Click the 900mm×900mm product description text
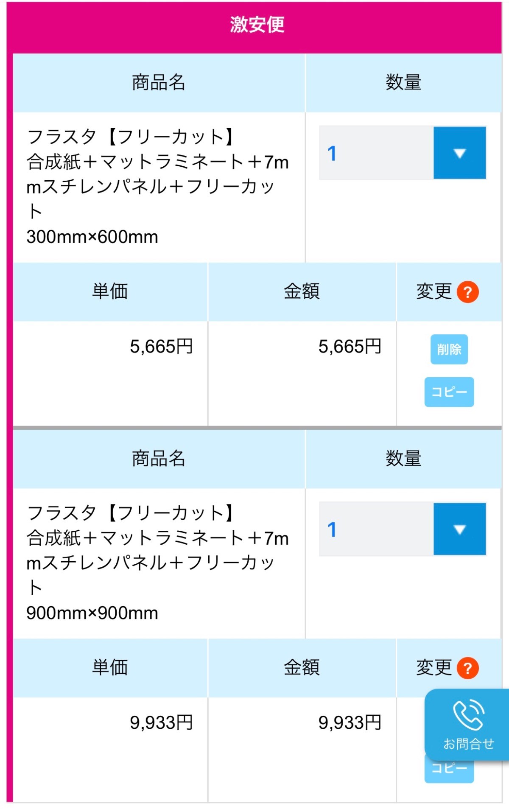This screenshot has height=812, width=509. point(157,563)
